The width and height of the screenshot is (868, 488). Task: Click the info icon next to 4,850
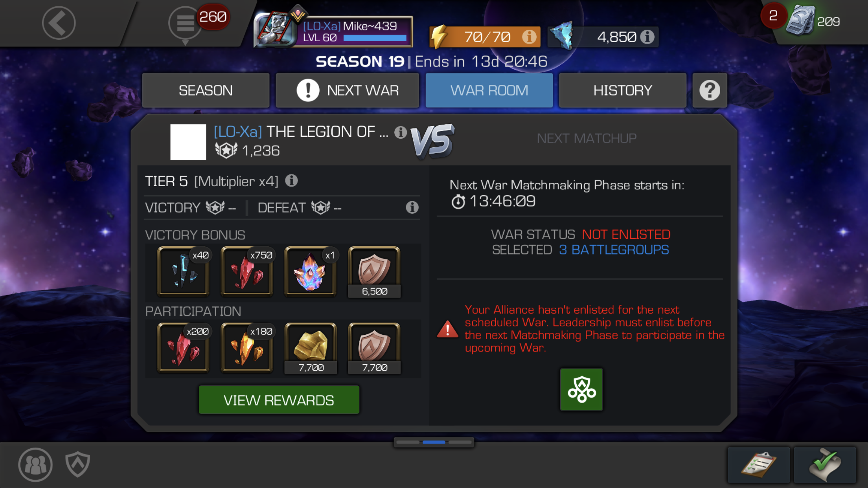[647, 37]
